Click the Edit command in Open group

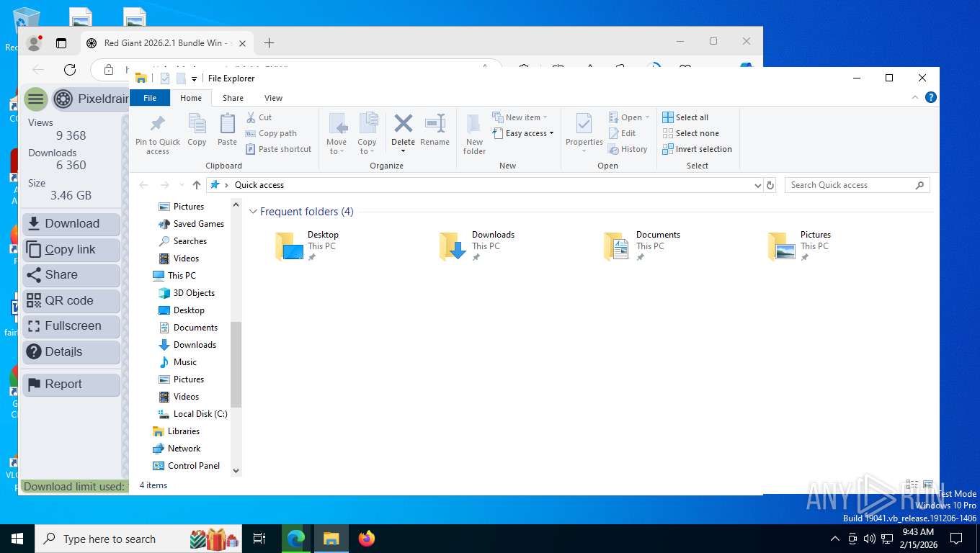click(622, 133)
